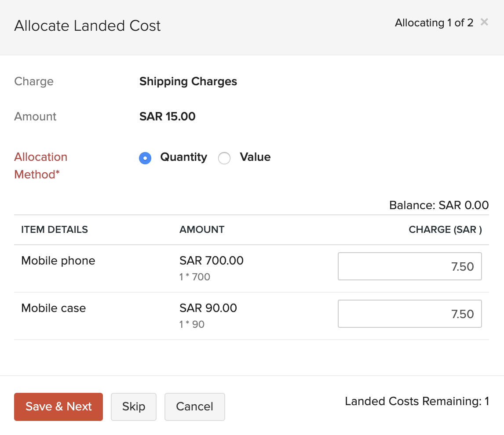Select the Quantity allocation method
Screen dimensions: 504x435
click(x=145, y=158)
